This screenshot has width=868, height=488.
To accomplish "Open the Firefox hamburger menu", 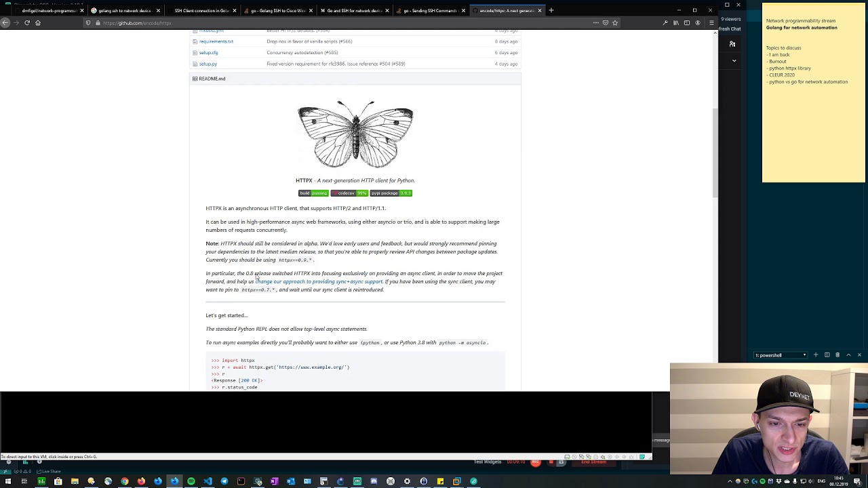I will point(711,22).
